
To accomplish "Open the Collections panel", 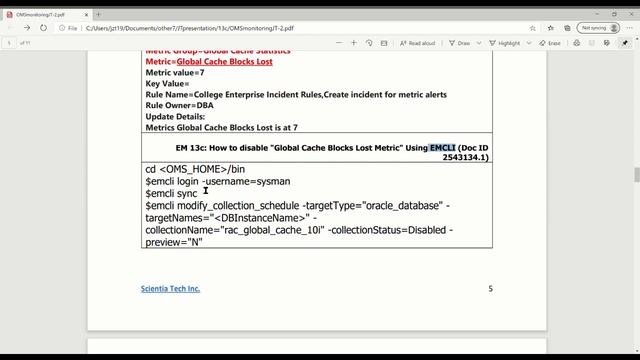I will [x=567, y=28].
